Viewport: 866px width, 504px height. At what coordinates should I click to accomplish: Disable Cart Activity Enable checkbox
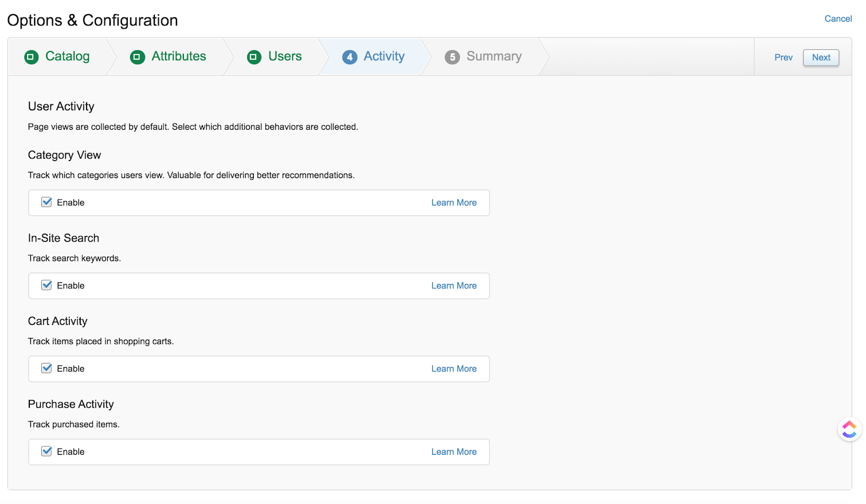(x=47, y=368)
